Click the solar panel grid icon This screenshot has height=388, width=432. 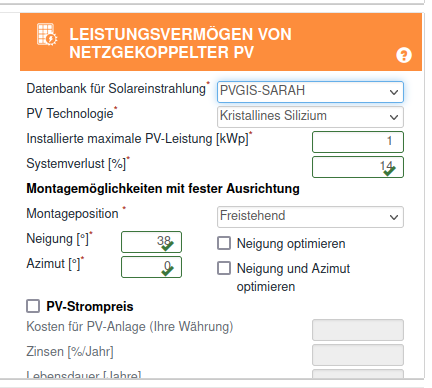pos(47,34)
